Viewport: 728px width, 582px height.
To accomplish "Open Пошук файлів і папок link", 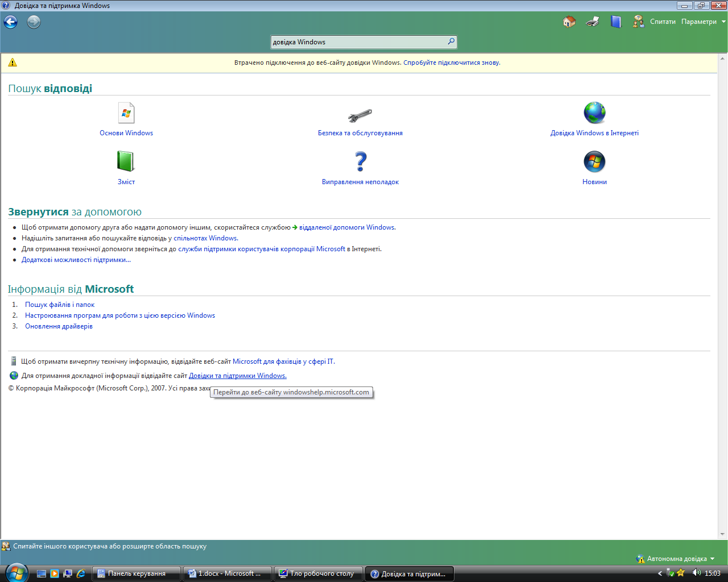I will [x=60, y=305].
